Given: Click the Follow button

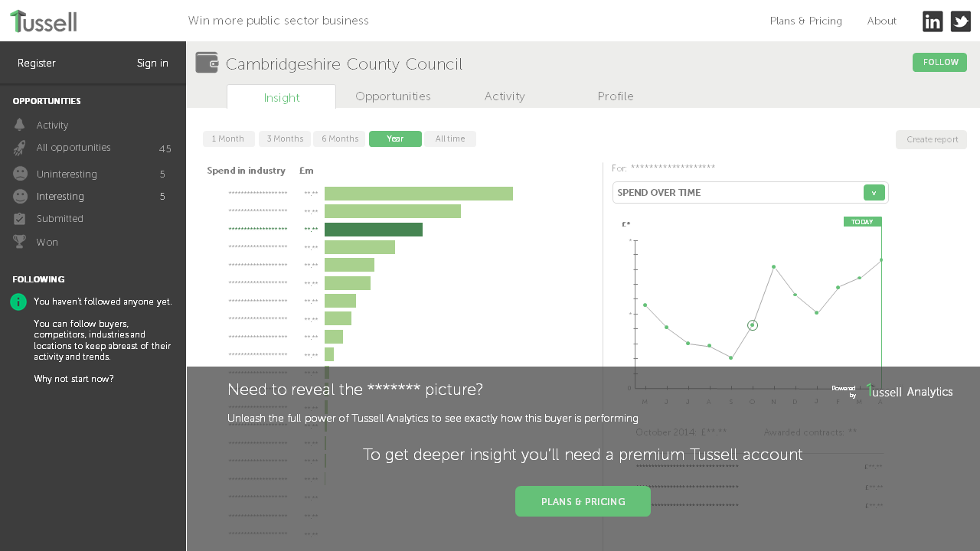Looking at the screenshot, I should click(x=940, y=63).
